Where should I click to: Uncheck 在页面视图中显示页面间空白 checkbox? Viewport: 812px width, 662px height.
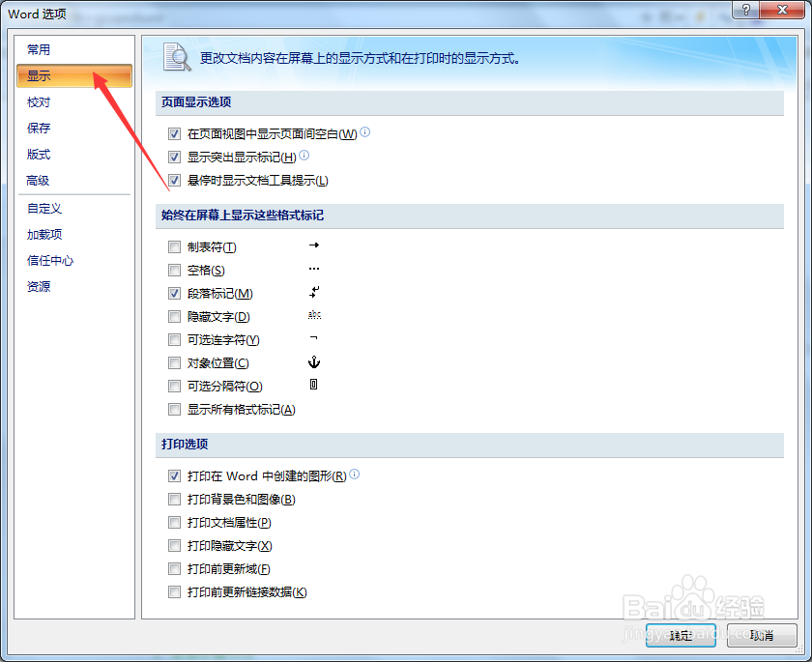click(x=175, y=134)
